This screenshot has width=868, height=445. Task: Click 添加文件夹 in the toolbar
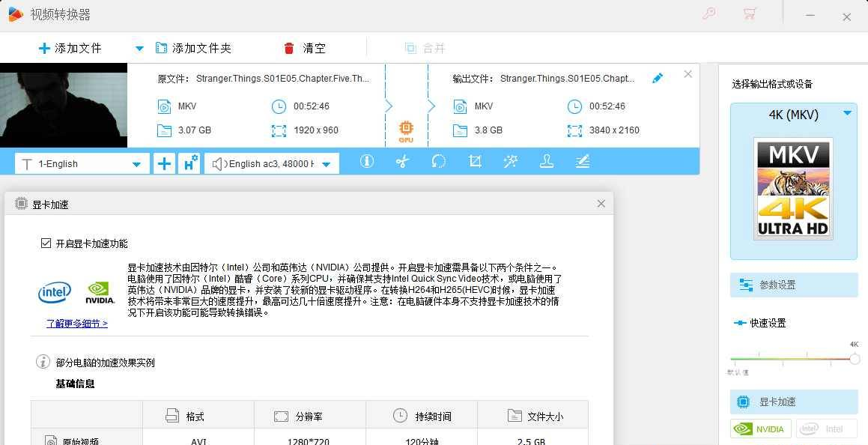tap(193, 49)
